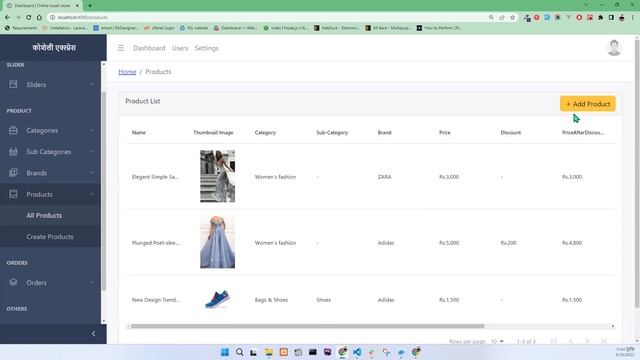Click the Brand column header
Screen dimensions: 640x360
(x=384, y=132)
